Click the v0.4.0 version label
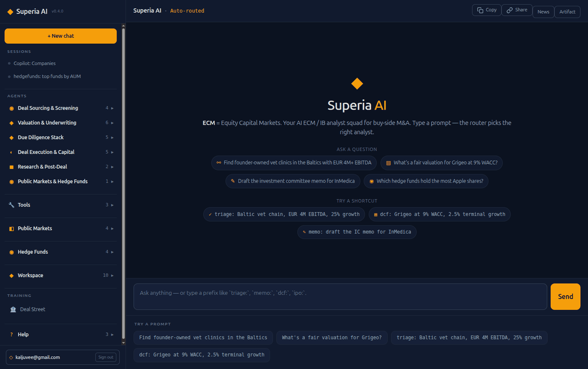588x369 pixels. coord(57,11)
